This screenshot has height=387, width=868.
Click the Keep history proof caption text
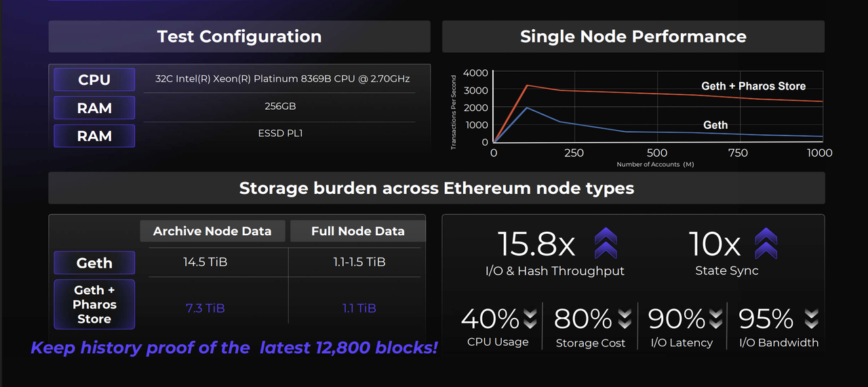[x=234, y=348]
